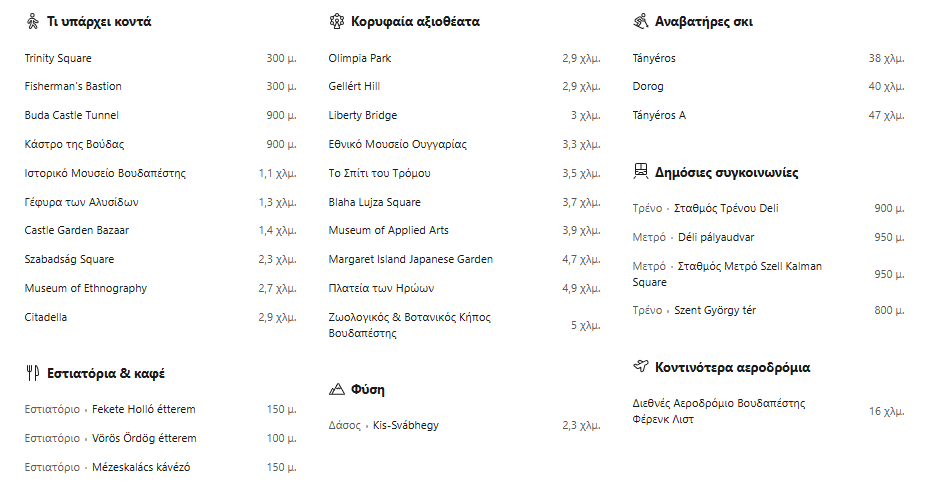Click Κοντινότερα αεροδρόμια section heading

[732, 367]
